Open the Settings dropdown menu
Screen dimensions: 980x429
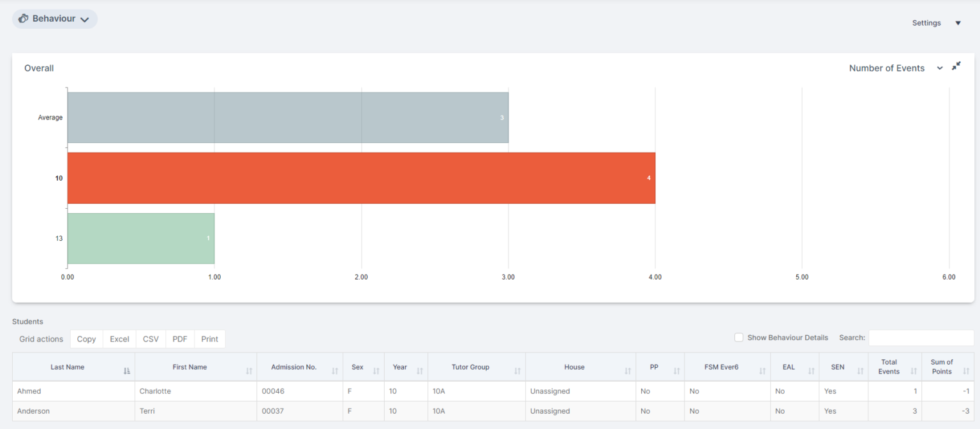pos(958,22)
